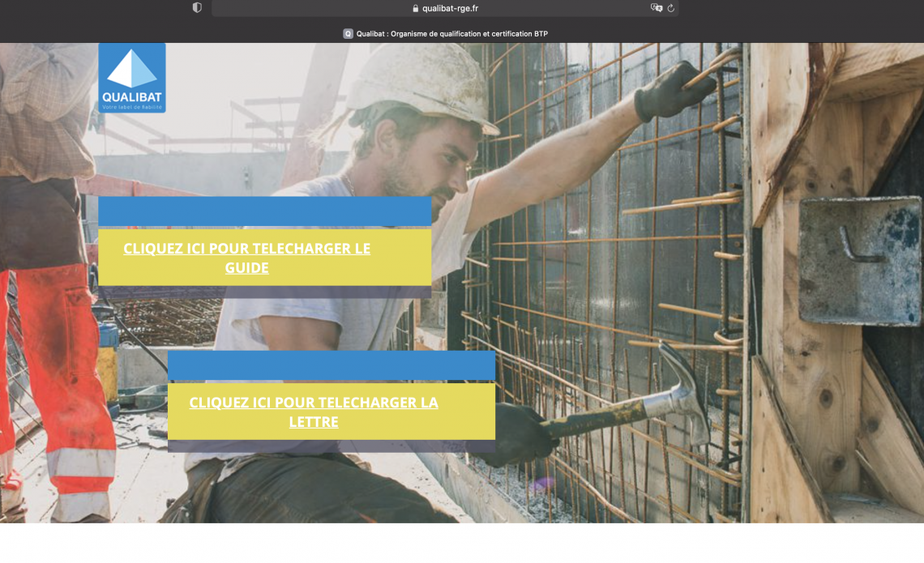This screenshot has width=924, height=563.
Task: Click the blue bar above the lettre link
Action: pos(331,365)
